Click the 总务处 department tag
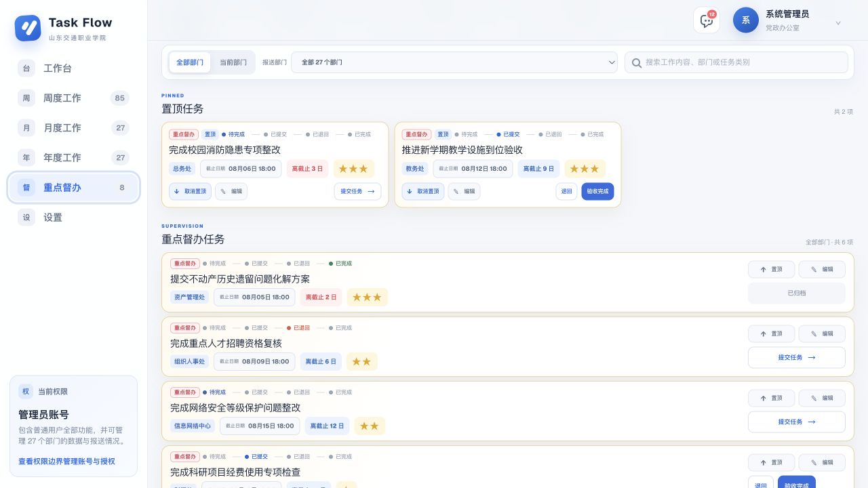The height and width of the screenshot is (488, 868). tap(182, 169)
